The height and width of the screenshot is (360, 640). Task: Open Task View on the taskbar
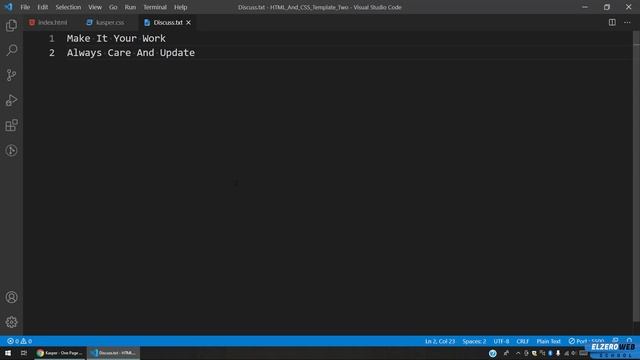(24, 353)
